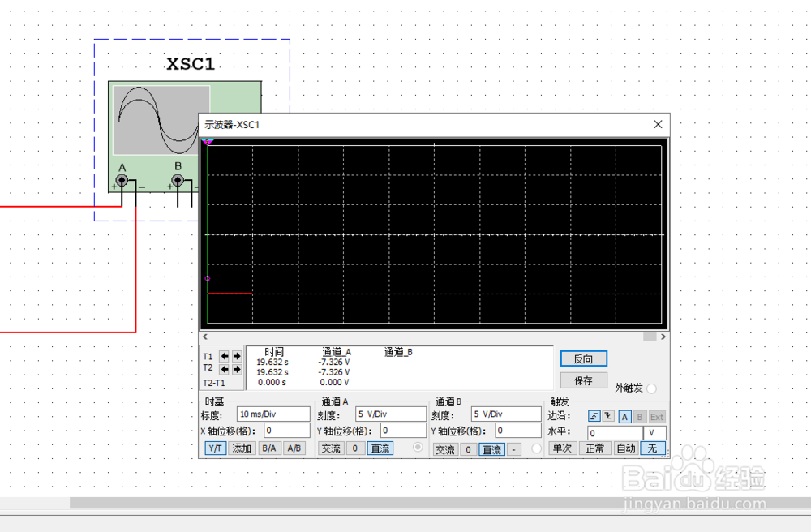Click channel B 刻度 5 V/Div field
Screen dimensions: 811x532
506,414
